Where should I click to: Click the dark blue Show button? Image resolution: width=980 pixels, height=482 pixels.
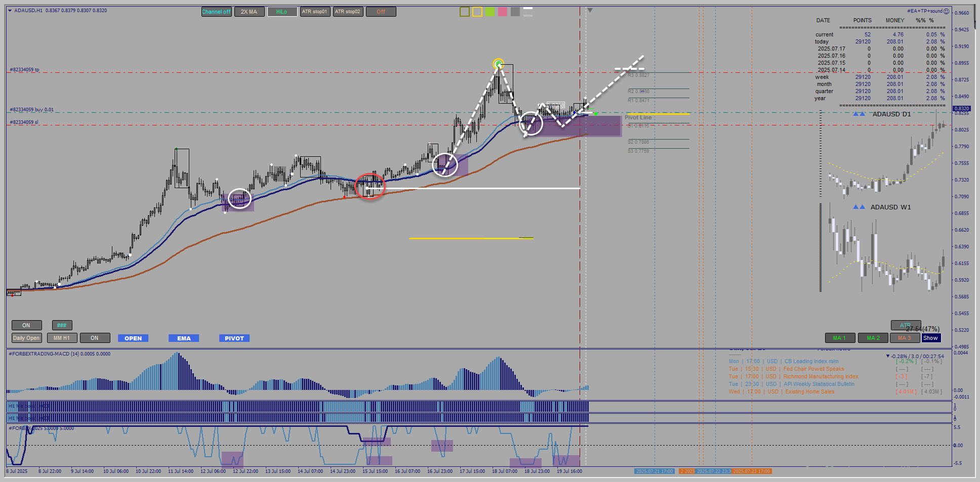pos(931,338)
